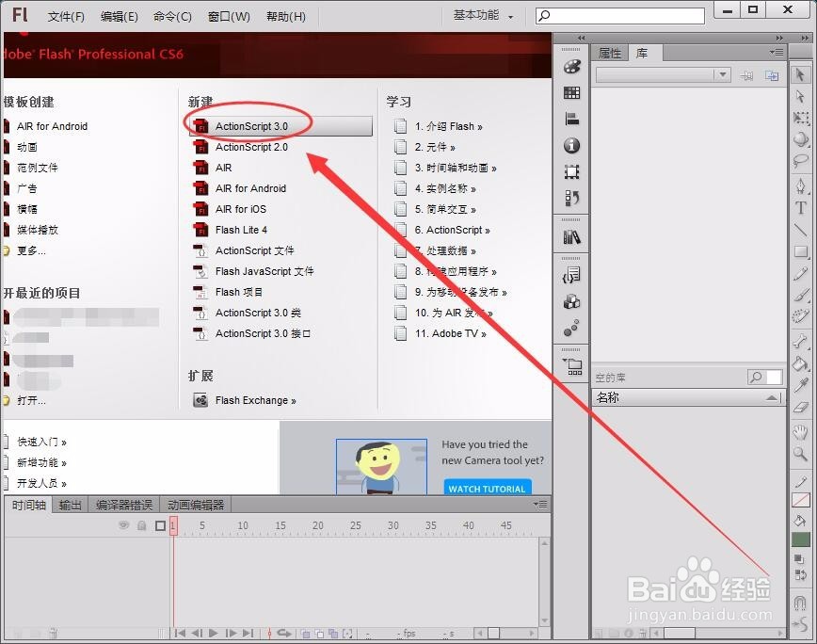Click the green fill color swatch

(800, 539)
